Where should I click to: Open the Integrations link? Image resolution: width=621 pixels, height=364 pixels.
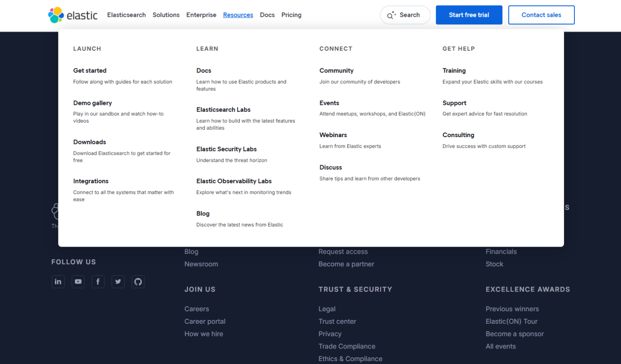coord(91,181)
